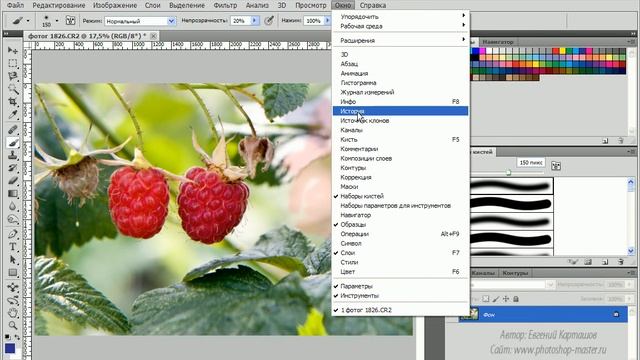Select the Brush tool in the toolbox
The height and width of the screenshot is (360, 640).
[x=13, y=142]
